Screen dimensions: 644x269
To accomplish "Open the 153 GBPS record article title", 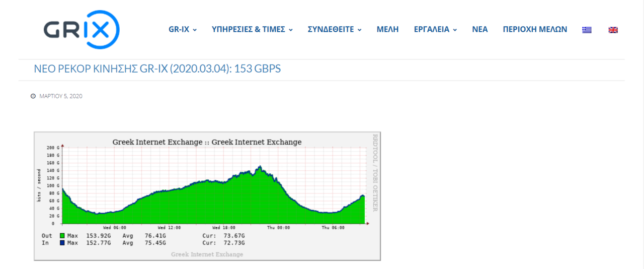I will 157,69.
